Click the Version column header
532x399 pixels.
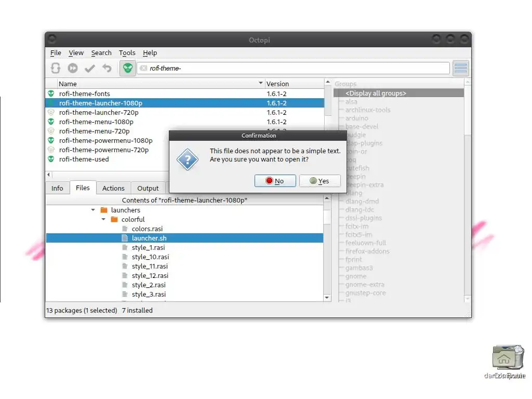(x=294, y=84)
